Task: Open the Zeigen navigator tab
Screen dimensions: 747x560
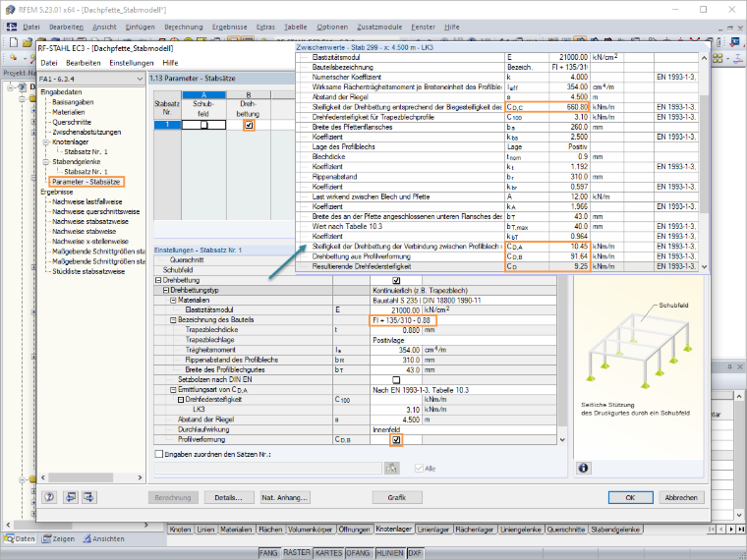Action: pos(58,538)
